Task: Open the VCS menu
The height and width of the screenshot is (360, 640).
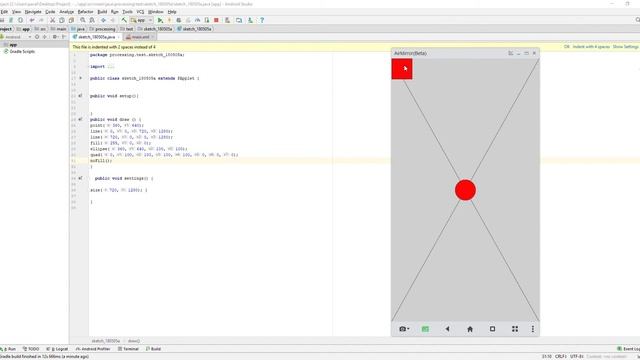Action: pyautogui.click(x=140, y=12)
